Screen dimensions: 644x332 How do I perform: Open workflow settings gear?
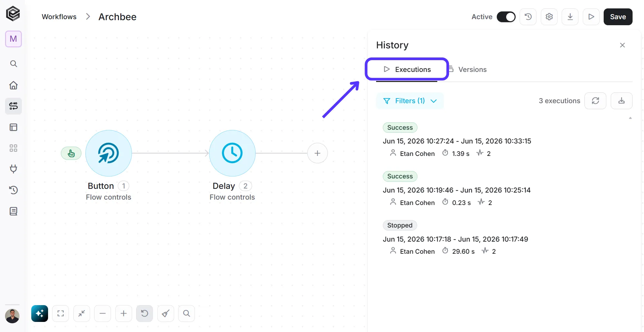549,17
